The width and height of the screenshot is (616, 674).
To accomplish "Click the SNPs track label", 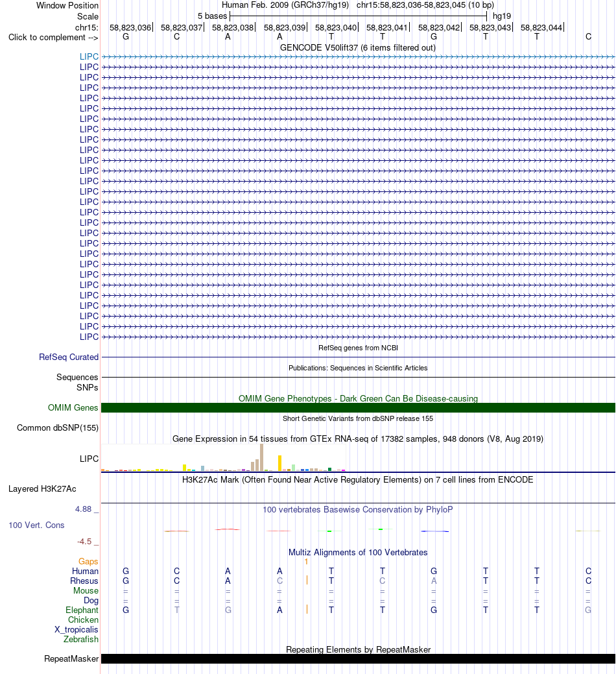I will tap(87, 388).
